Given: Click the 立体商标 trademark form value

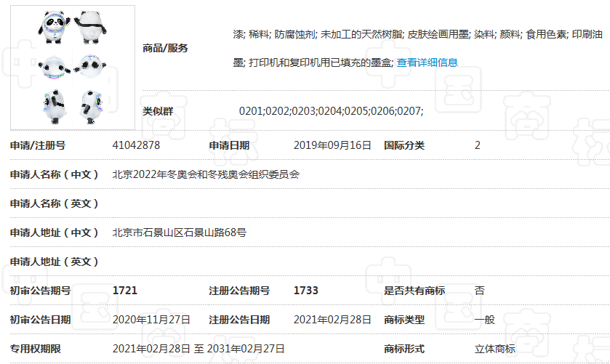Looking at the screenshot, I should click(495, 349).
